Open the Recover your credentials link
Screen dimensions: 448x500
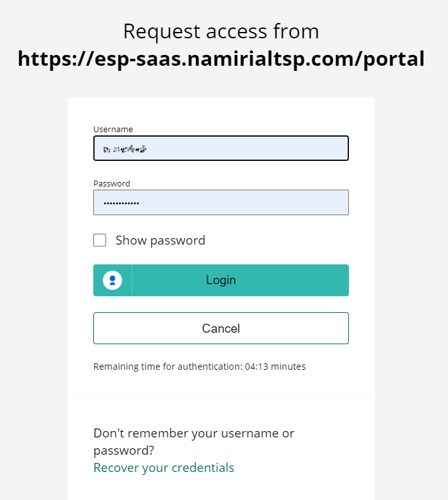(x=164, y=468)
